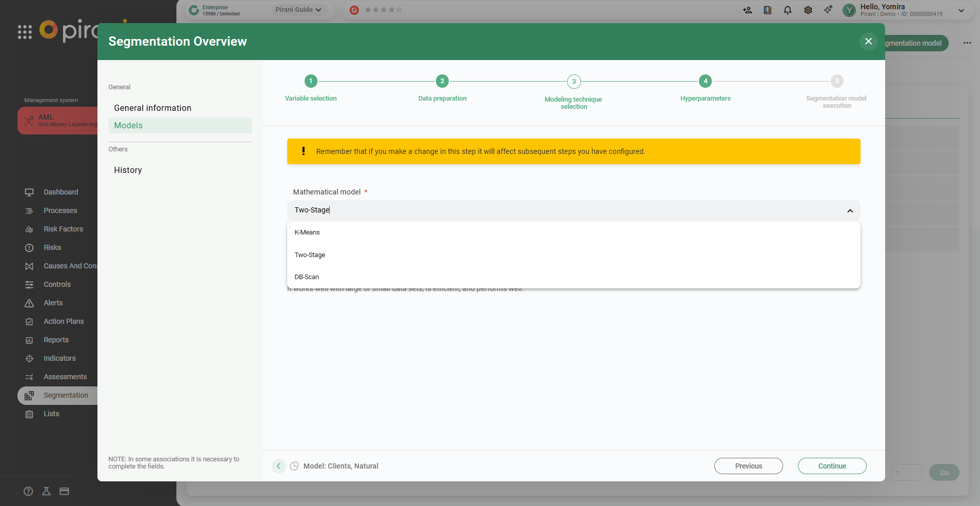Click the add user icon in top bar

pos(747,10)
